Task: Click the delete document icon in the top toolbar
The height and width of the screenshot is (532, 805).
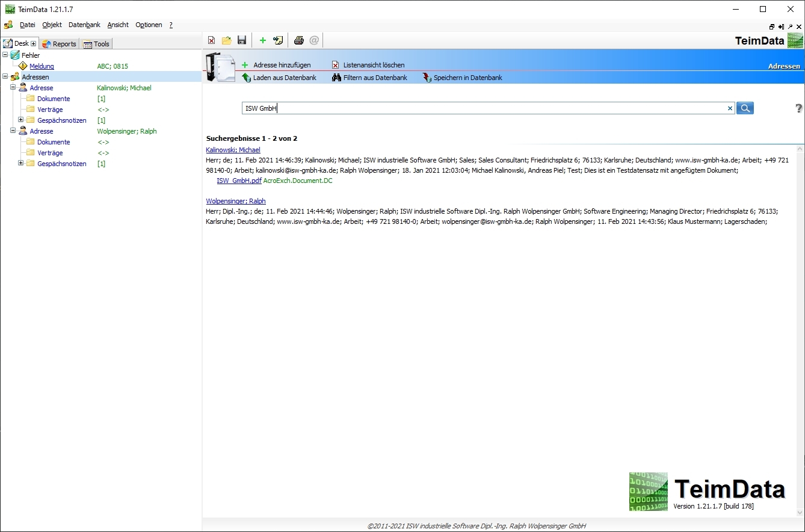Action: (x=212, y=40)
